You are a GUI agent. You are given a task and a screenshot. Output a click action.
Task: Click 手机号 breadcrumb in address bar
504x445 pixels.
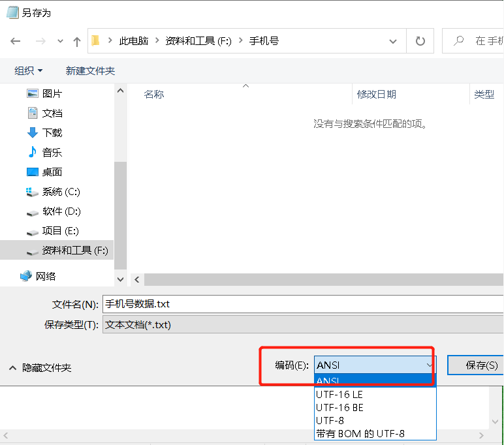pos(264,41)
